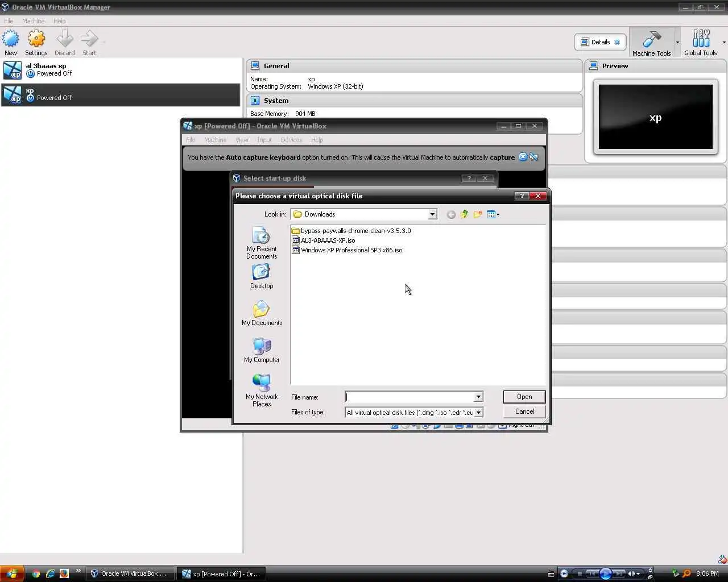728x582 pixels.
Task: Click the Cancel button in file dialog
Action: [x=524, y=411]
